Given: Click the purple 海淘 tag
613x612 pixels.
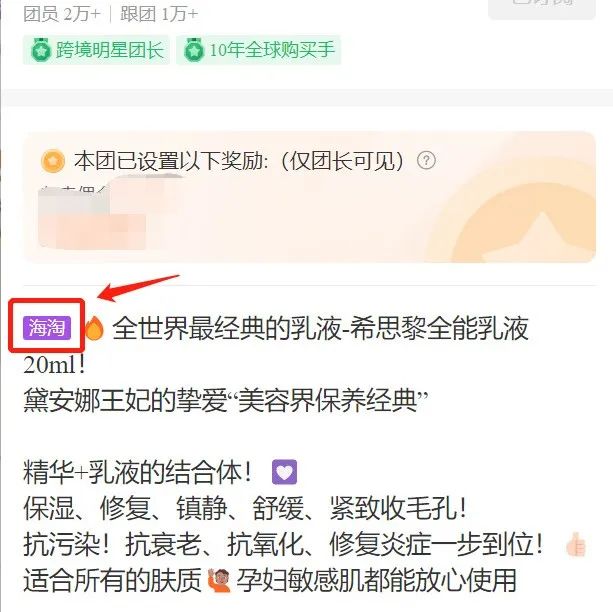Looking at the screenshot, I should click(x=47, y=327).
